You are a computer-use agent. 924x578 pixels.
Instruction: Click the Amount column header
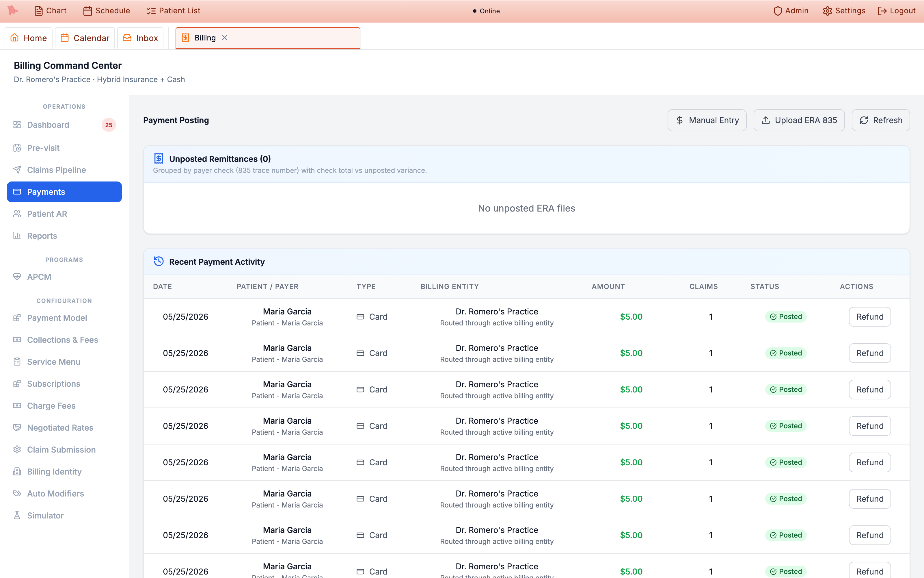(x=608, y=287)
